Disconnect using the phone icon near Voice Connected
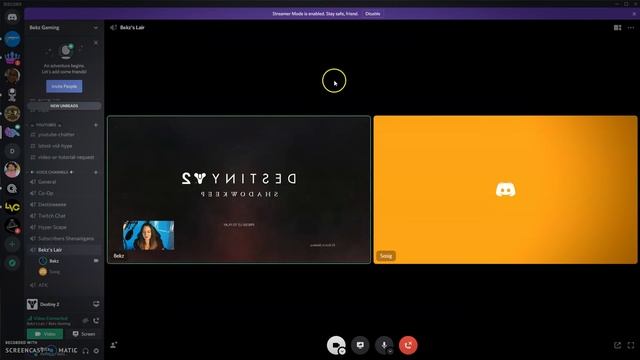640x360 pixels. (96, 320)
